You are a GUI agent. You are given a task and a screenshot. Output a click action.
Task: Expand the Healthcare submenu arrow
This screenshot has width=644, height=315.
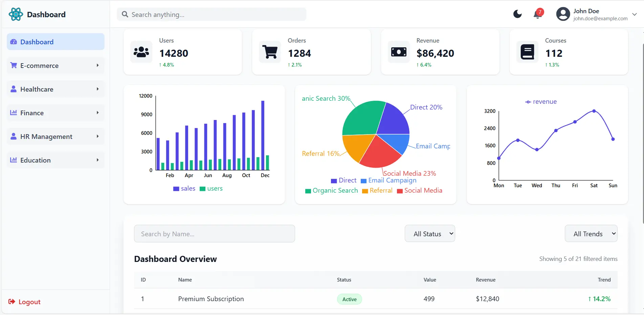[97, 89]
